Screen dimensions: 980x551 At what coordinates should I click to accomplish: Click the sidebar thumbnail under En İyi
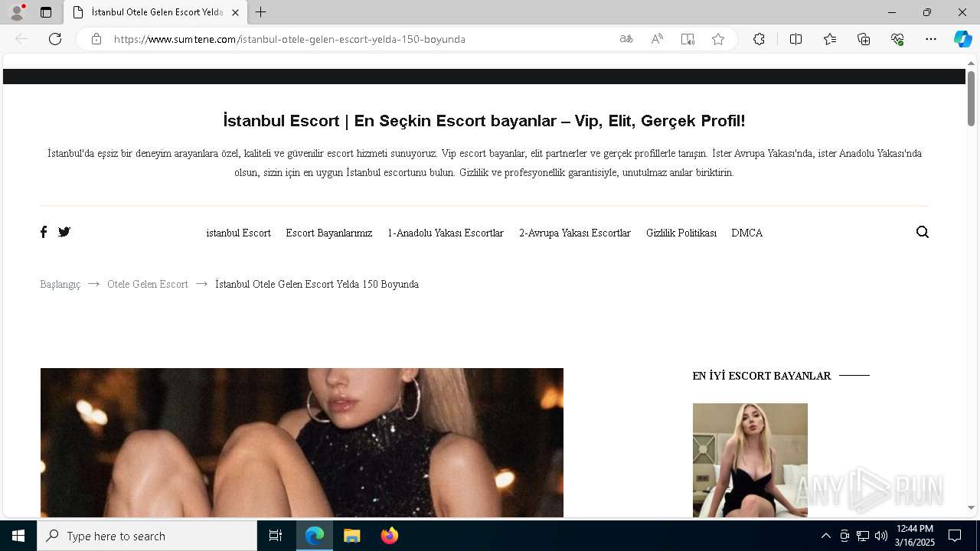coord(750,460)
